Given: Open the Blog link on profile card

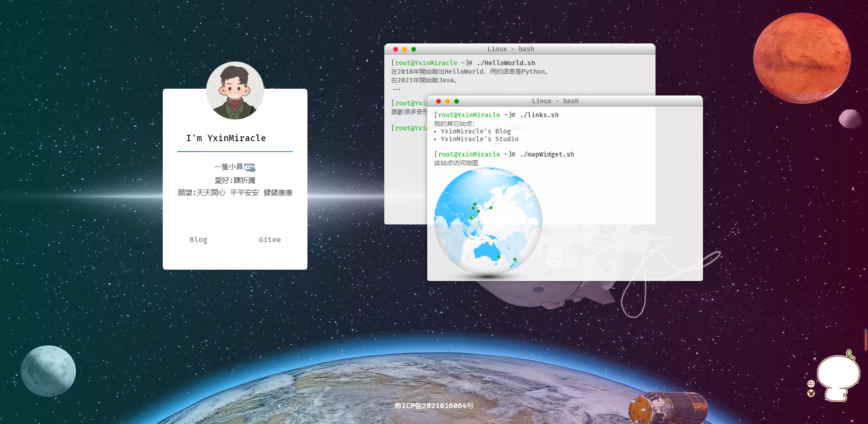Looking at the screenshot, I should pyautogui.click(x=198, y=239).
